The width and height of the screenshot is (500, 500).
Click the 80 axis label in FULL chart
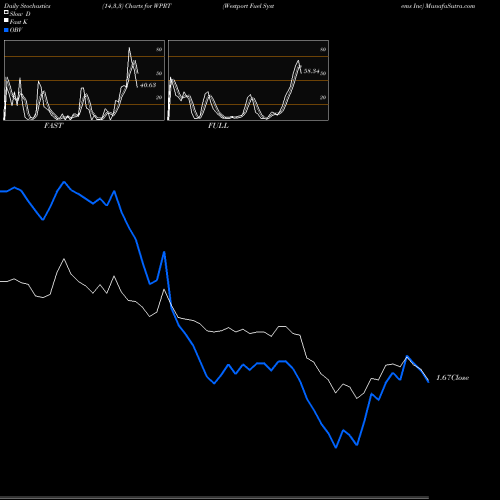[323, 49]
